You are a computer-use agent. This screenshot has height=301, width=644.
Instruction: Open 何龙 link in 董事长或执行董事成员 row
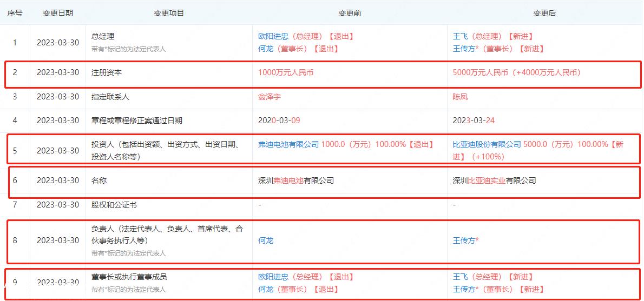click(266, 290)
